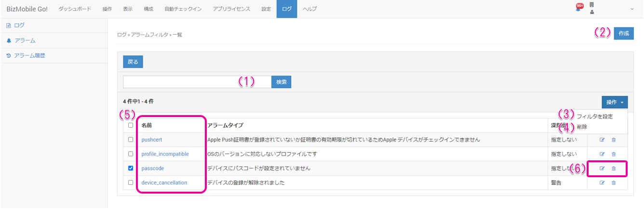Delete profile_incompatible filter using trash icon

[x=614, y=154]
